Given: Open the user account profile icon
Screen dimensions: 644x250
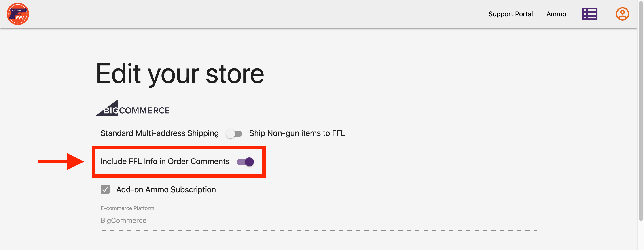Looking at the screenshot, I should click(622, 14).
